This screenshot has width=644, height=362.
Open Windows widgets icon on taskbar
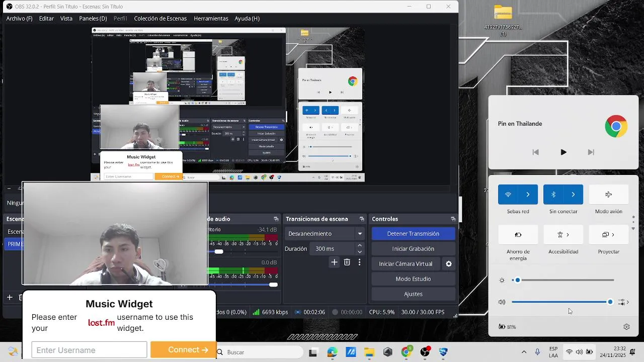pyautogui.click(x=13, y=352)
